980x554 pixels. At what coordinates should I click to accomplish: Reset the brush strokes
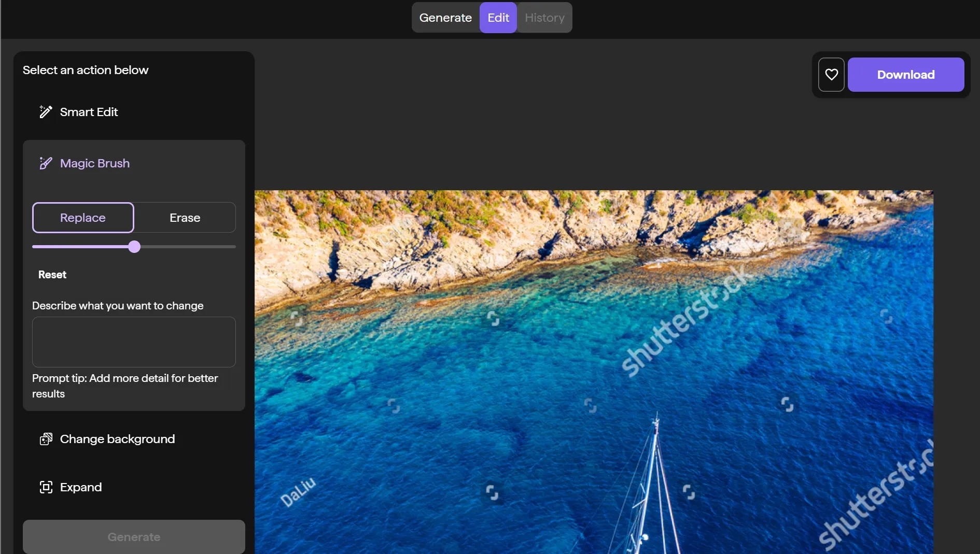52,275
